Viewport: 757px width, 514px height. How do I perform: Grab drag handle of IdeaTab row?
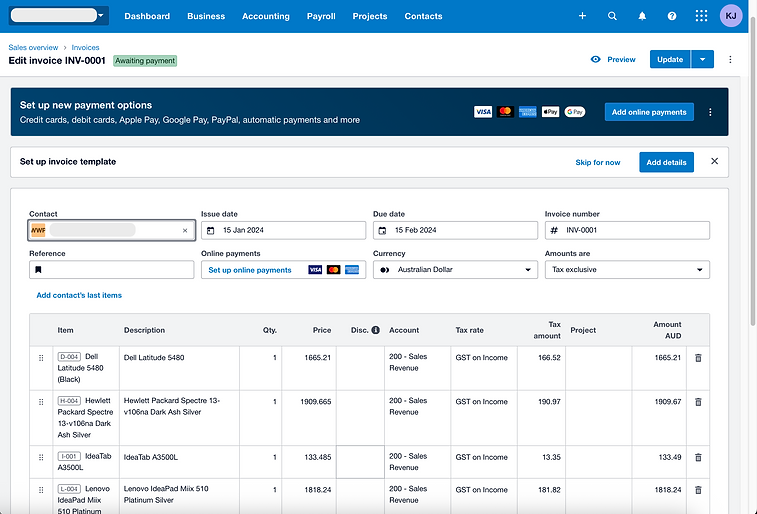(x=41, y=458)
